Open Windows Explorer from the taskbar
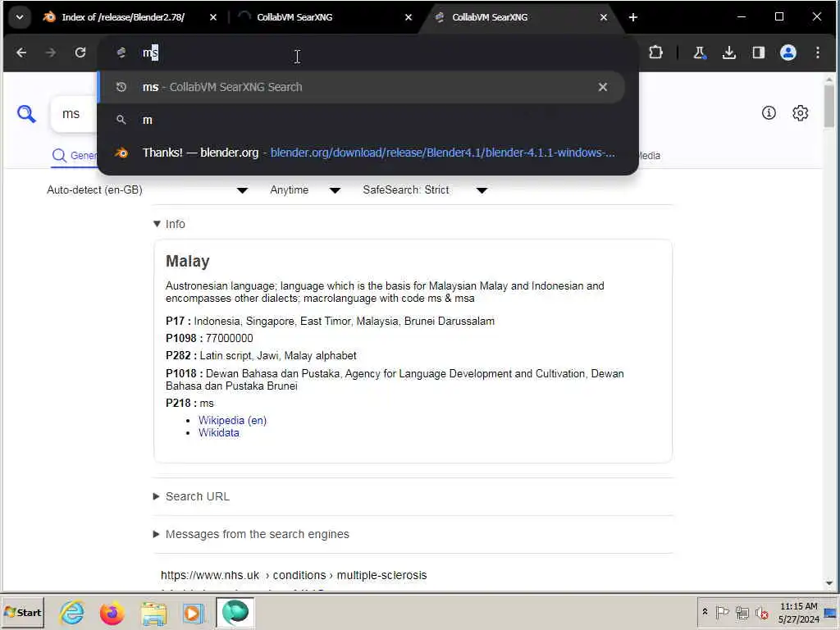Screen dimensions: 840x630 [153, 612]
